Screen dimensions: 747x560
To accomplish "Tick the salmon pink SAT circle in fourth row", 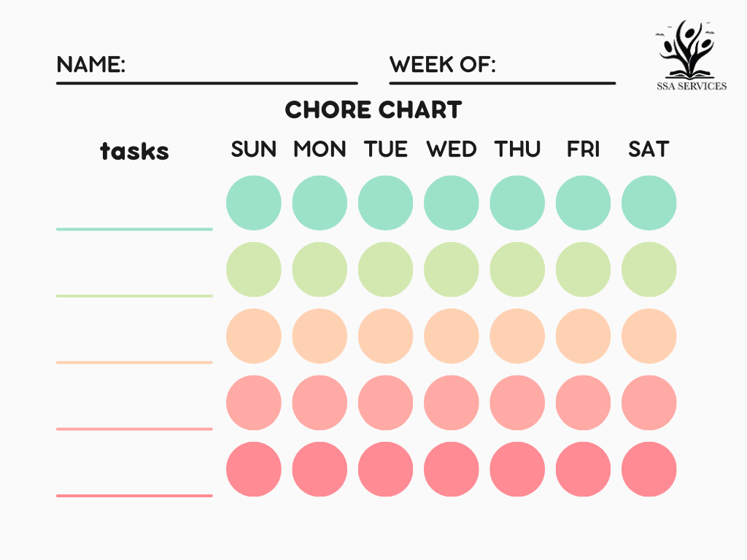I will click(649, 402).
